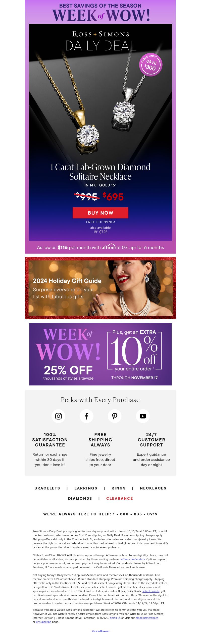Image resolution: width=201 pixels, height=644 pixels.
Task: Follow the affirm.com/lenders link
Action: pos(133,559)
